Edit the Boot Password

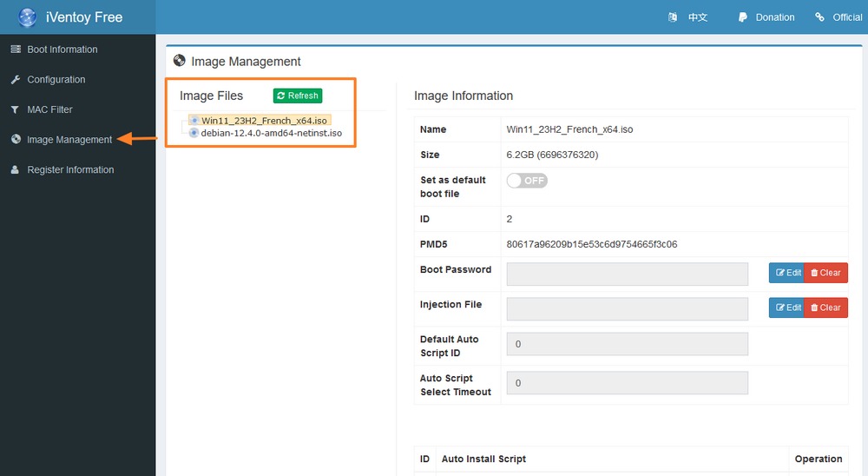point(786,273)
